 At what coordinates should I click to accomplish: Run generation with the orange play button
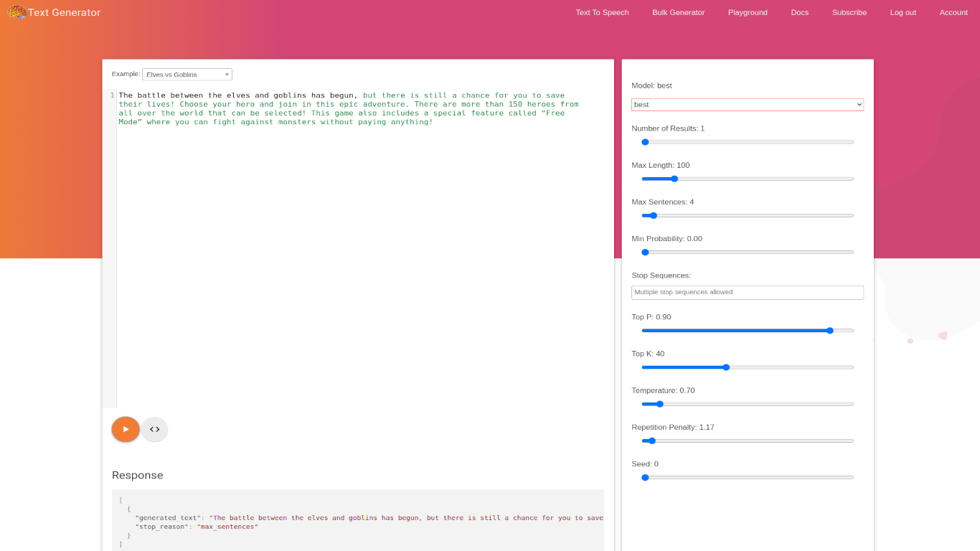coord(125,429)
